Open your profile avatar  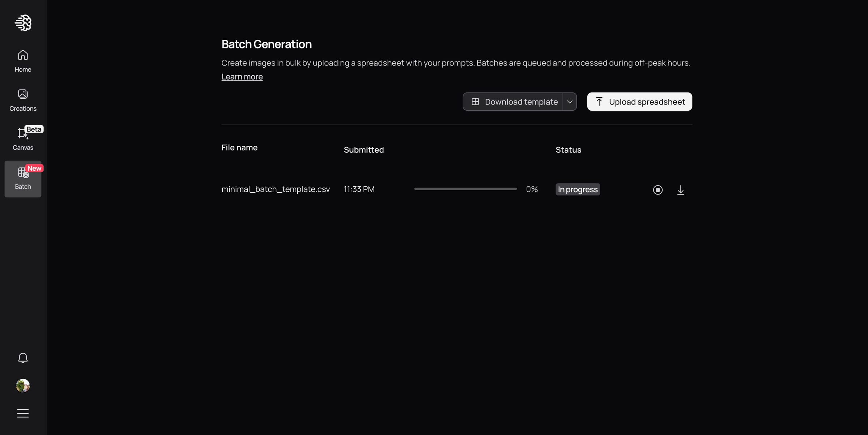(22, 385)
